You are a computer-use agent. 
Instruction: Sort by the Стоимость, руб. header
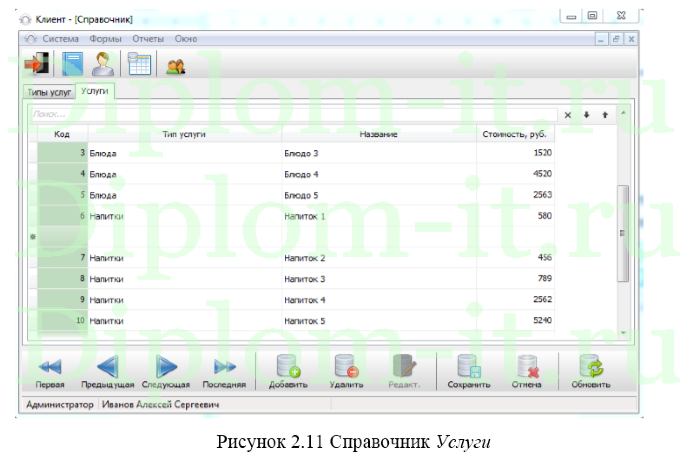[515, 134]
